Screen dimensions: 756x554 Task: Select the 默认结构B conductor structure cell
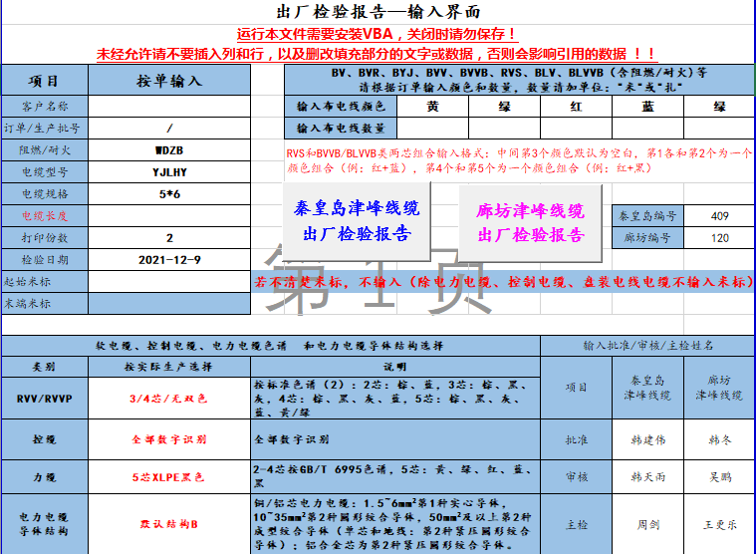(167, 523)
